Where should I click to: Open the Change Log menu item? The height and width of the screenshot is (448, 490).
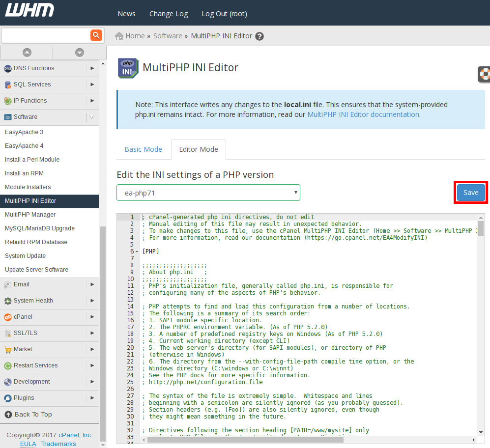coord(169,14)
